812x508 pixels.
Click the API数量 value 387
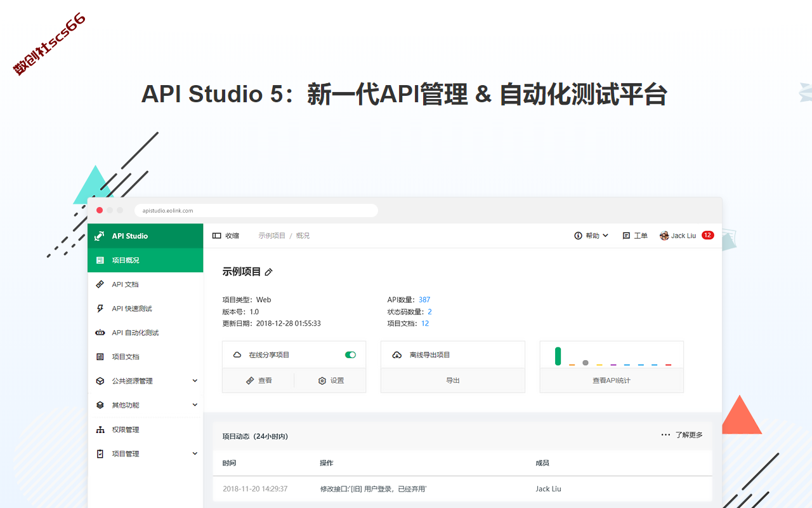click(424, 300)
